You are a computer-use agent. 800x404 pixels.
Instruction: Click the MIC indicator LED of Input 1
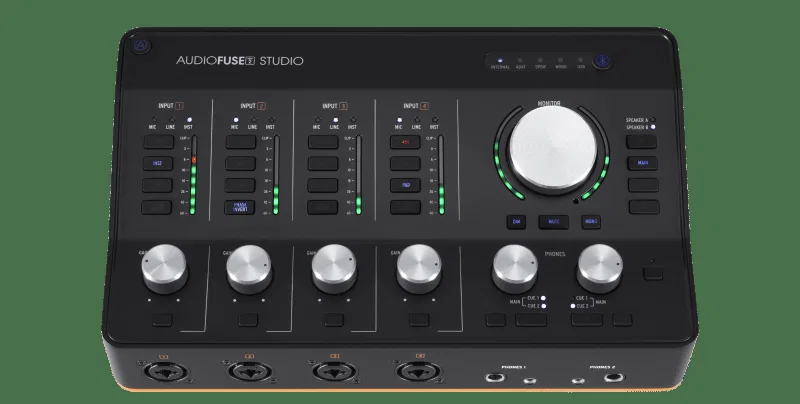[x=154, y=120]
